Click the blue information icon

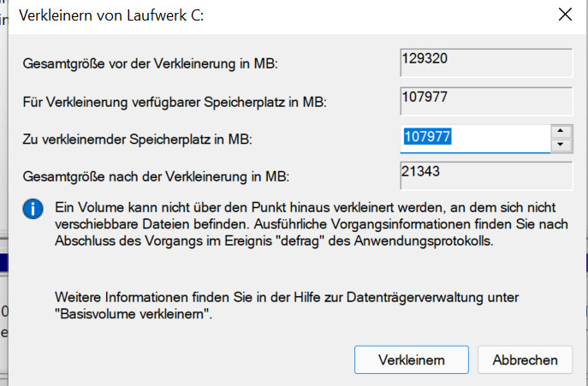click(x=33, y=209)
